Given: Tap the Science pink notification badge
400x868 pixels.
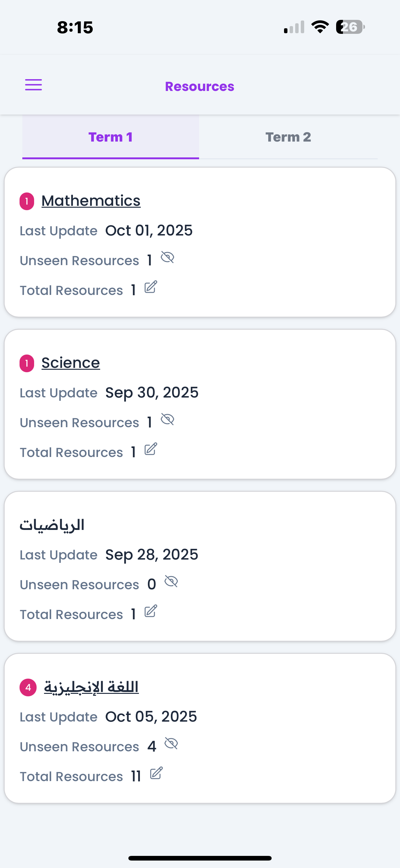Looking at the screenshot, I should (27, 364).
